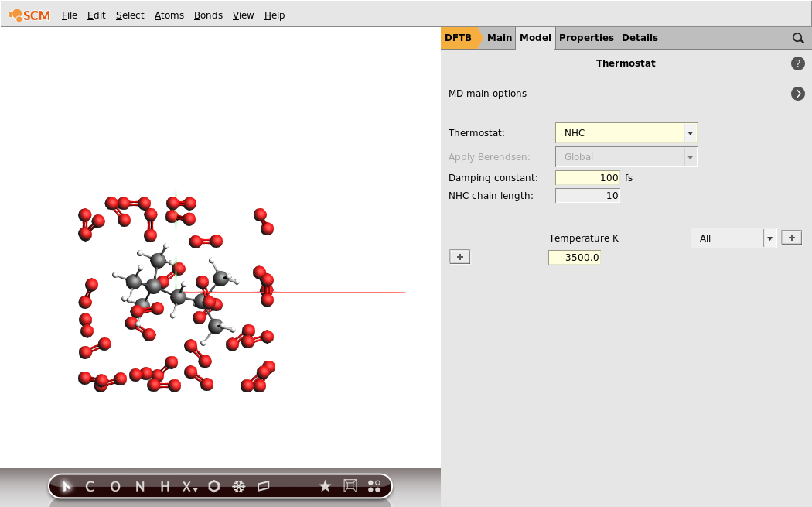
Task: Add a region with the plus button
Action: pyautogui.click(x=791, y=238)
